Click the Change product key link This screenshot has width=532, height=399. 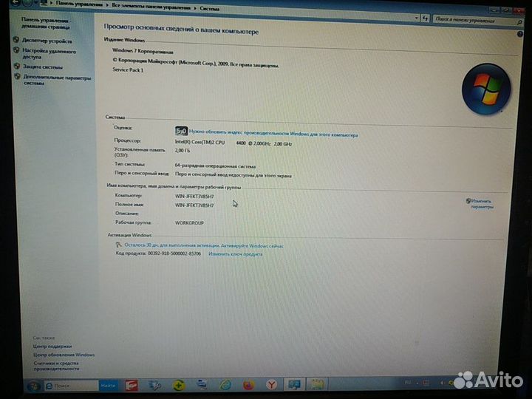tap(235, 253)
